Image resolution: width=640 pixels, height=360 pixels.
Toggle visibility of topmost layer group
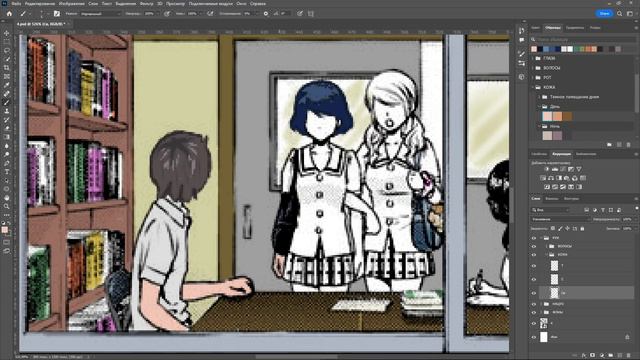coord(534,238)
